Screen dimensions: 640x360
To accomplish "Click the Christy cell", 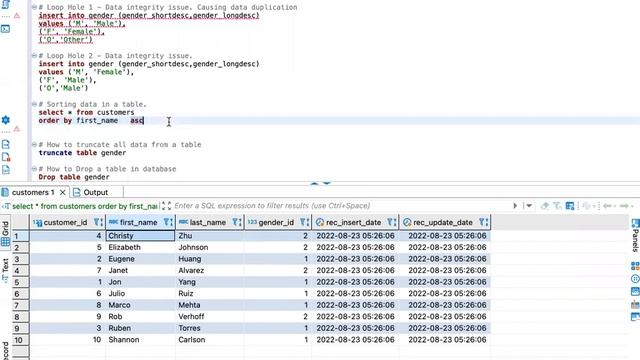I will (x=140, y=236).
